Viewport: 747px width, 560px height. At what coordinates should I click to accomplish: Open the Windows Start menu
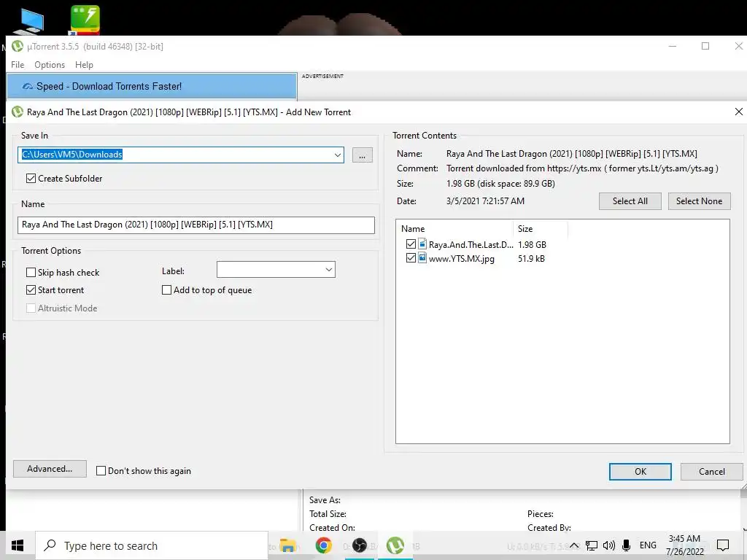point(18,545)
